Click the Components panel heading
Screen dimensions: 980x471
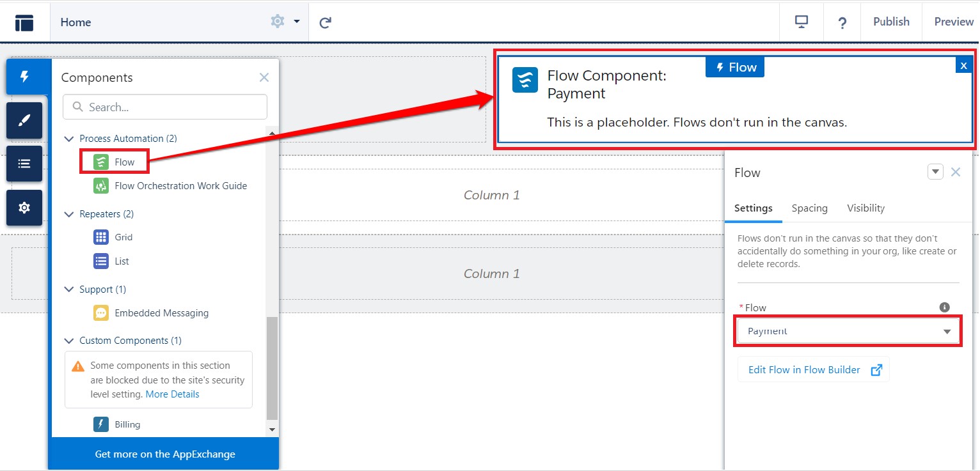point(97,77)
